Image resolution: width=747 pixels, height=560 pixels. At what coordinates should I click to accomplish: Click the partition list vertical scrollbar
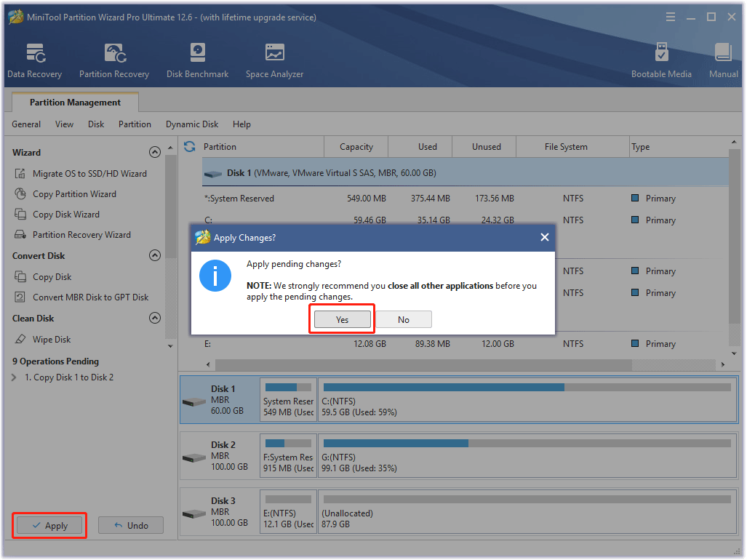[x=734, y=238]
